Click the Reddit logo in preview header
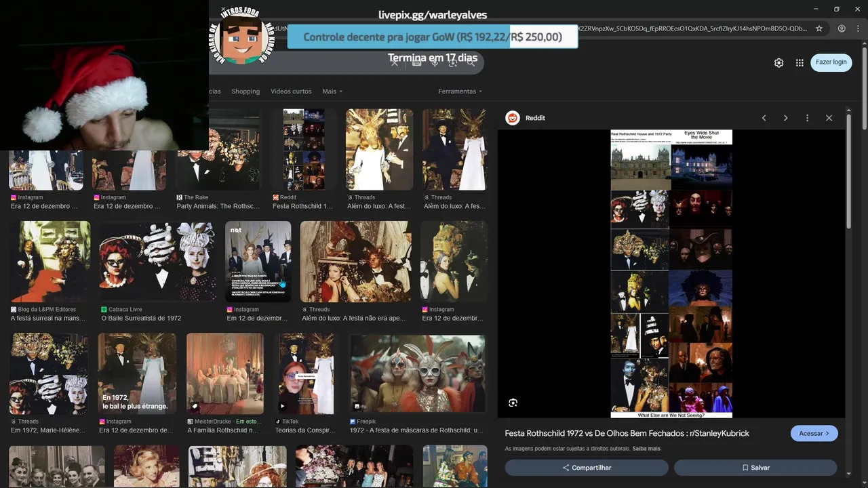Viewport: 868px width, 488px height. pos(513,118)
